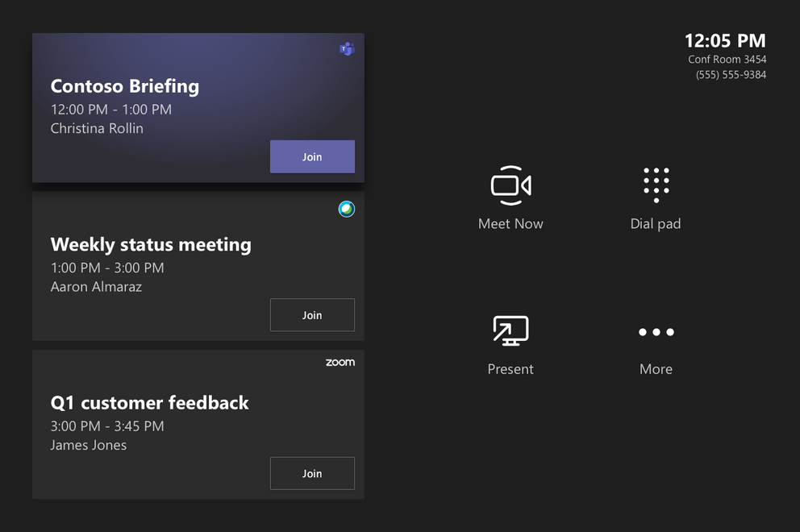Click the Conf Room 3454 label
The width and height of the screenshot is (800, 532).
(727, 59)
